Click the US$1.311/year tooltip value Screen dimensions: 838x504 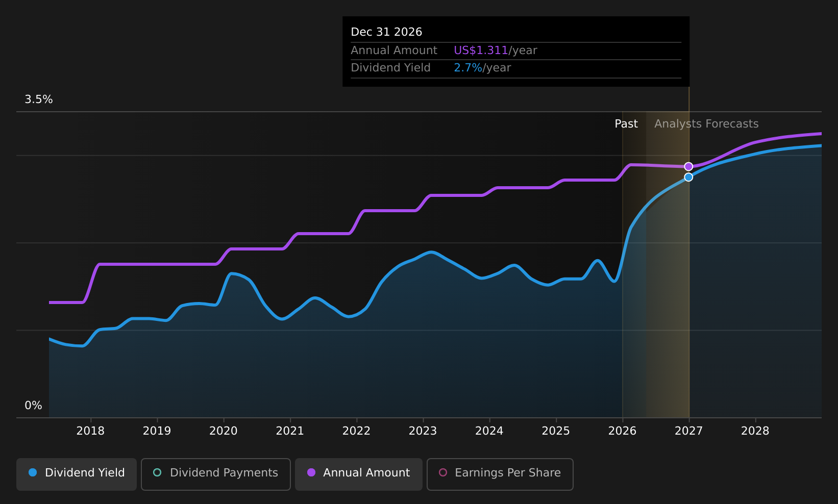pos(496,51)
